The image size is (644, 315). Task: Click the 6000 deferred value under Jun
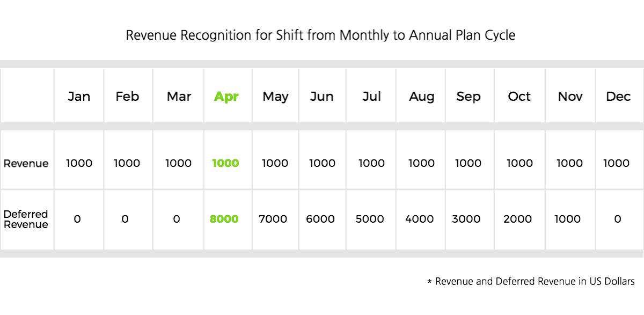coord(320,219)
